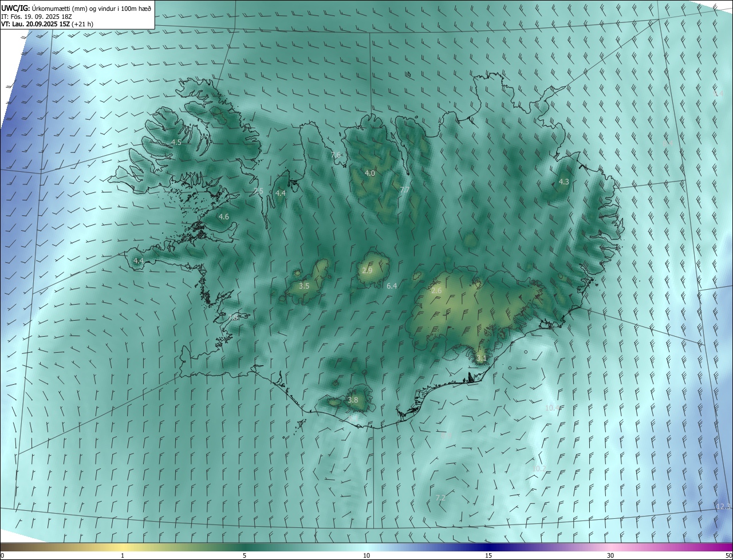
Task: Click the 4.4 value on the Snæfellsnes tip
Action: (138, 261)
